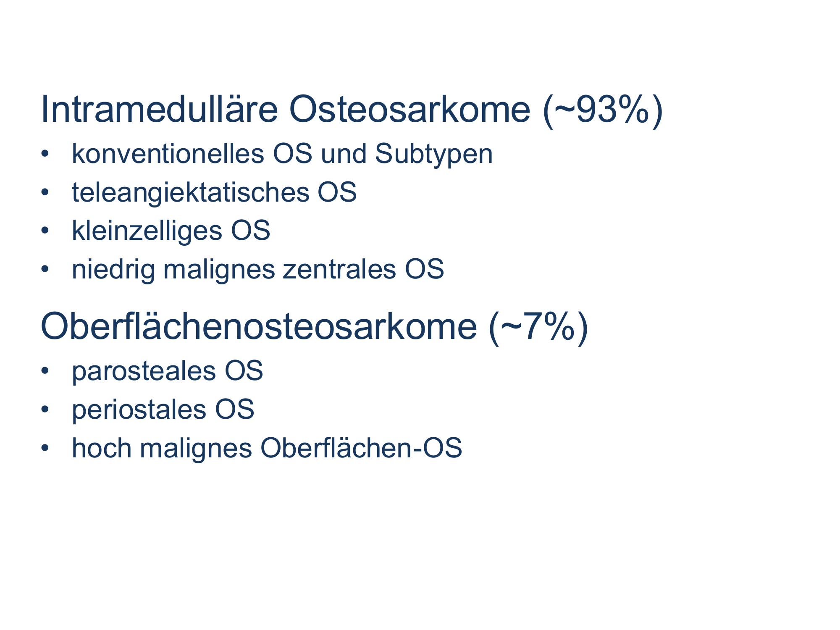
Task: Select the '(~93%)' percentage in first heading
Action: 603,110
